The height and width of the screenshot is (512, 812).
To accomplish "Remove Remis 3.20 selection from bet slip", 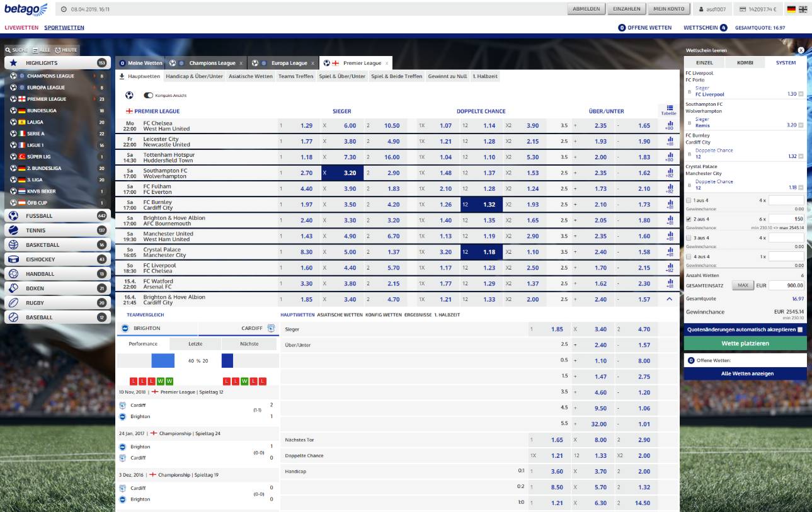I will (801, 125).
